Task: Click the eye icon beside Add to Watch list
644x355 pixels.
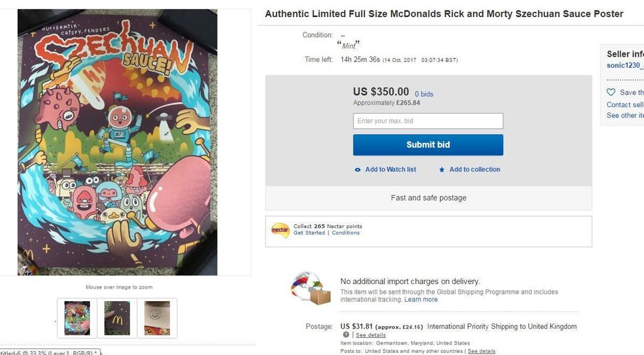Action: click(x=357, y=170)
